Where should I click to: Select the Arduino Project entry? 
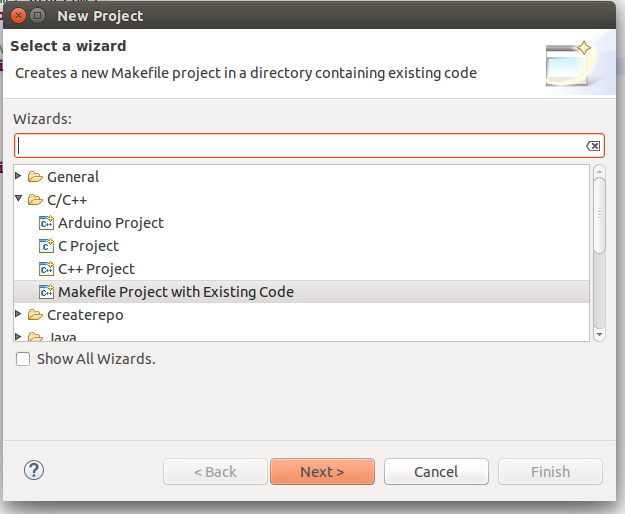[111, 223]
